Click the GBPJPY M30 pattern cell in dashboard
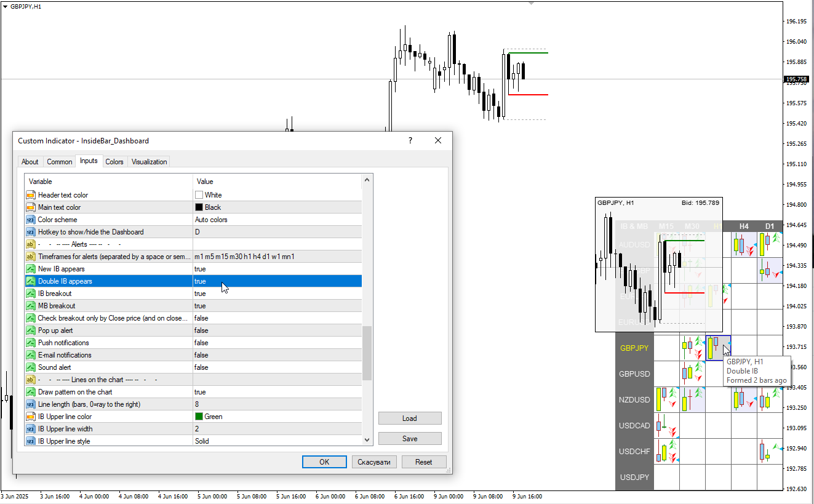The height and width of the screenshot is (504, 814). click(692, 348)
